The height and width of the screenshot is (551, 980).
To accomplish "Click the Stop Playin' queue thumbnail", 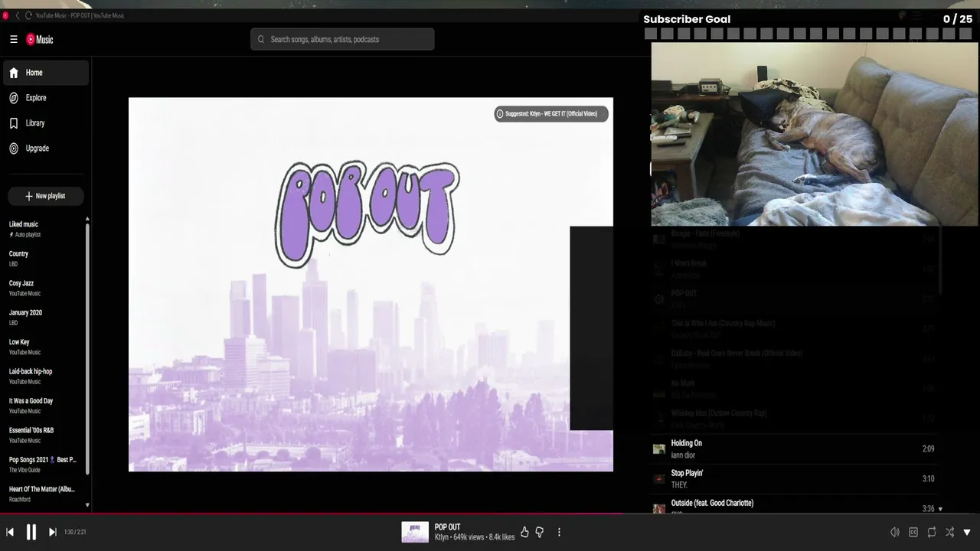I will [x=659, y=479].
